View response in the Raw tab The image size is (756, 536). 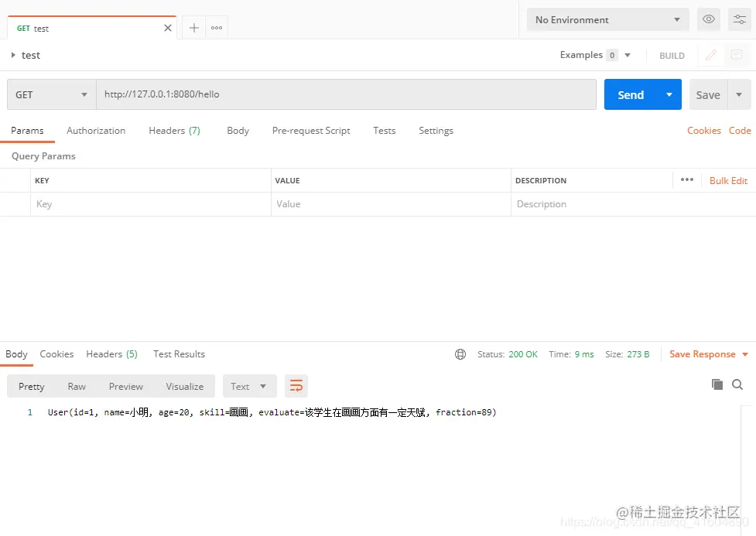(76, 385)
